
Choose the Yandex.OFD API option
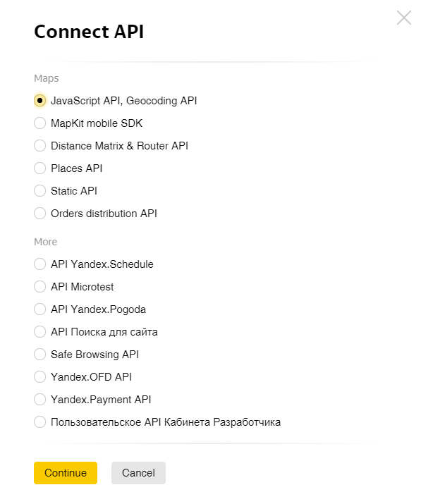[39, 376]
